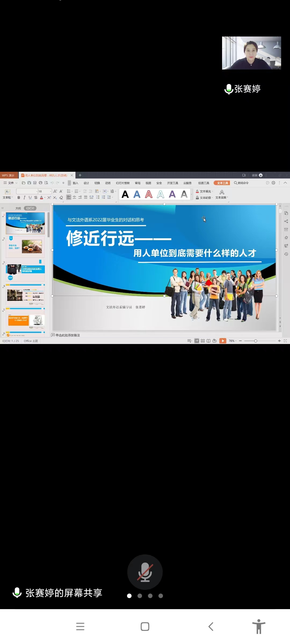Expand the font color dropdown arrow
The width and height of the screenshot is (290, 644).
(x=45, y=198)
